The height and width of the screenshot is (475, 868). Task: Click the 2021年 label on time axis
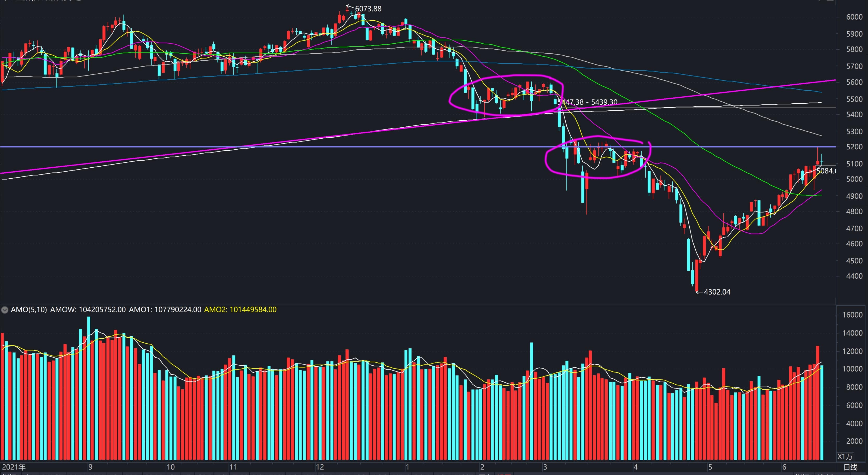pyautogui.click(x=14, y=467)
